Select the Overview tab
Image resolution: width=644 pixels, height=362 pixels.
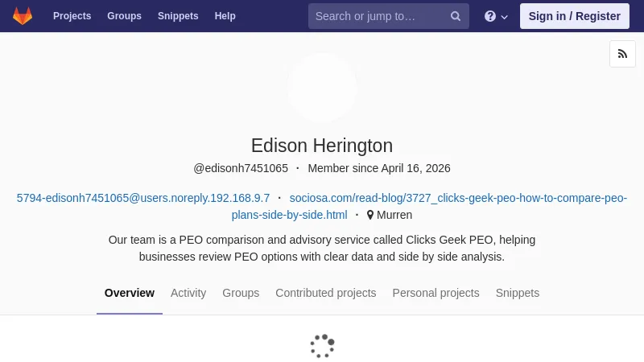pos(130,293)
